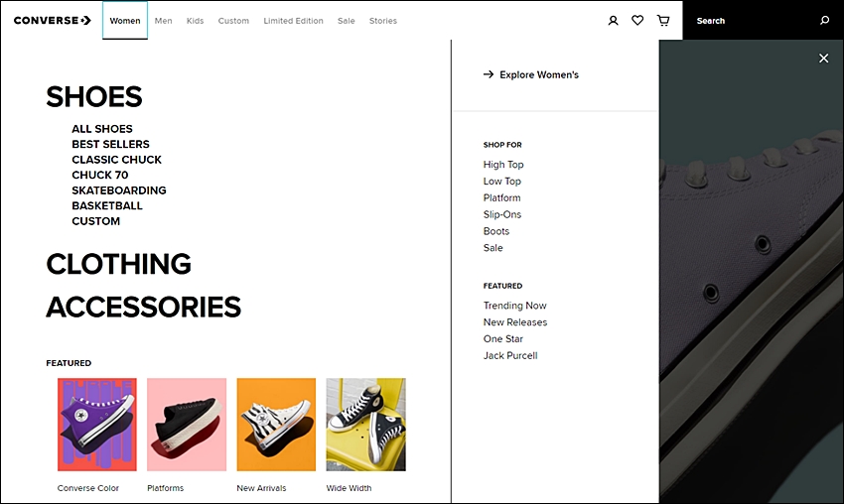Click the purple Converse Color thumbnail
The image size is (844, 504).
pos(97,425)
